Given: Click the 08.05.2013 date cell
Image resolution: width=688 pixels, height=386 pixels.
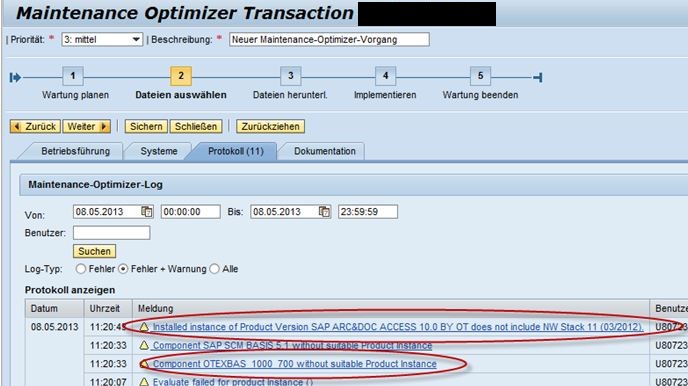Looking at the screenshot, I should click(54, 327).
